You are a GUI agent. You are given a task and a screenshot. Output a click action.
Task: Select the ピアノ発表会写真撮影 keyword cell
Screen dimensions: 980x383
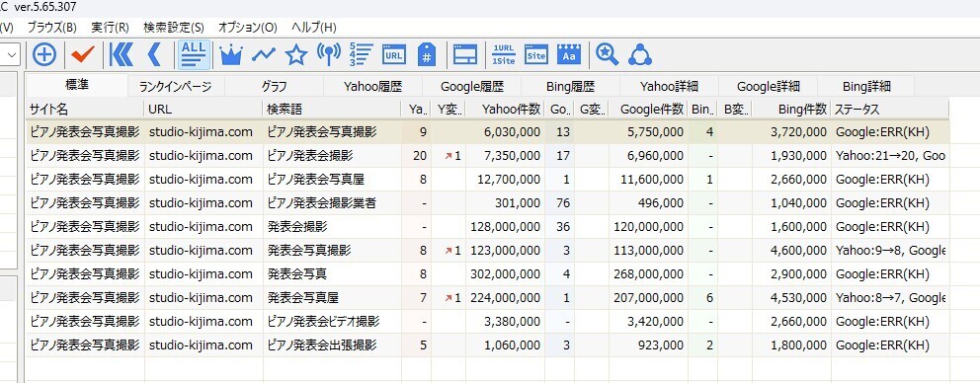tap(332, 132)
